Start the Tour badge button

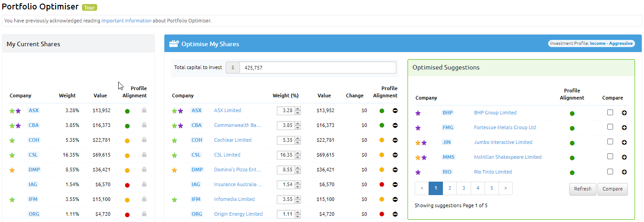(x=90, y=8)
